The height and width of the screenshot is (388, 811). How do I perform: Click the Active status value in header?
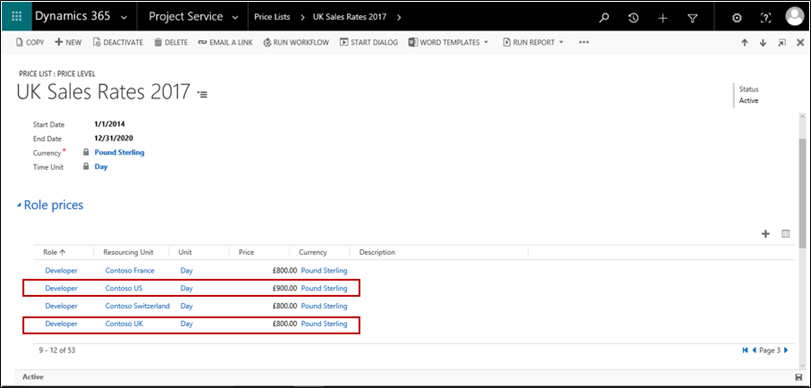748,100
